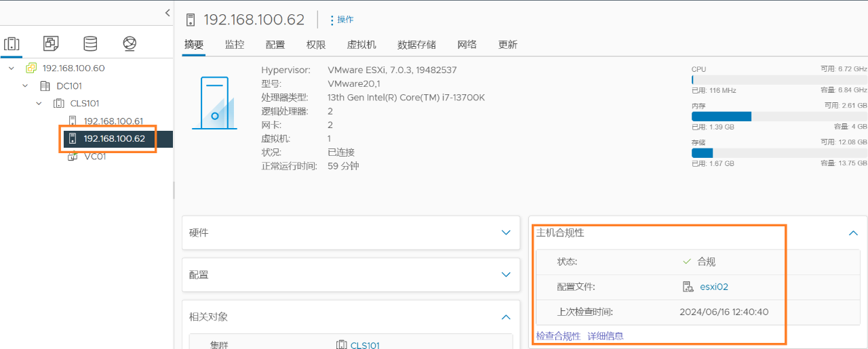Open the Hosts and Clusters inventory icon
This screenshot has width=868, height=349.
click(12, 44)
